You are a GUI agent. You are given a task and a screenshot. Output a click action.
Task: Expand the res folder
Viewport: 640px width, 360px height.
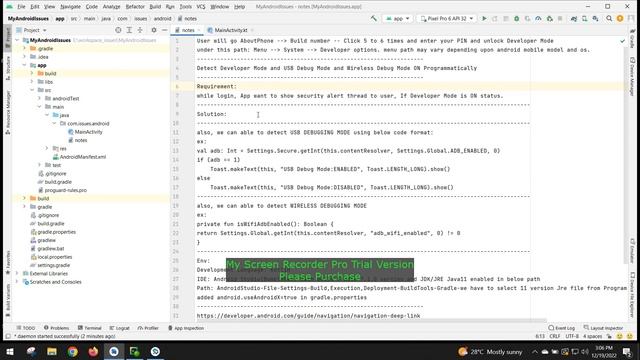point(47,149)
